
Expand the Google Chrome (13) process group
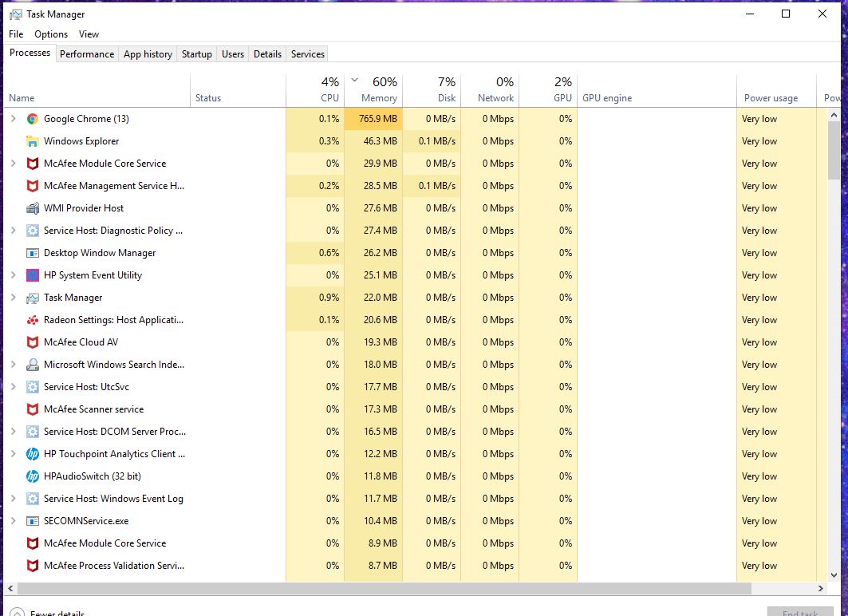14,118
